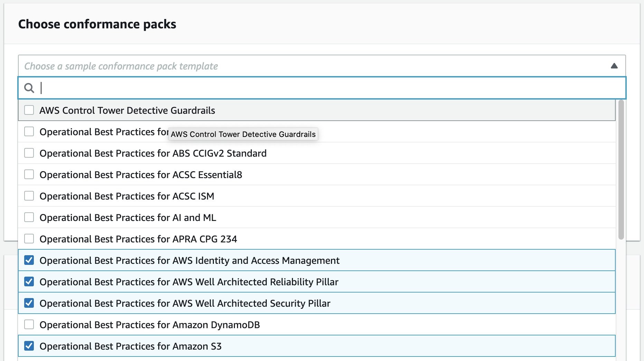The width and height of the screenshot is (644, 361).
Task: Select 'Operational Best Practices for Amazon DynamoDB'
Action: click(x=150, y=325)
